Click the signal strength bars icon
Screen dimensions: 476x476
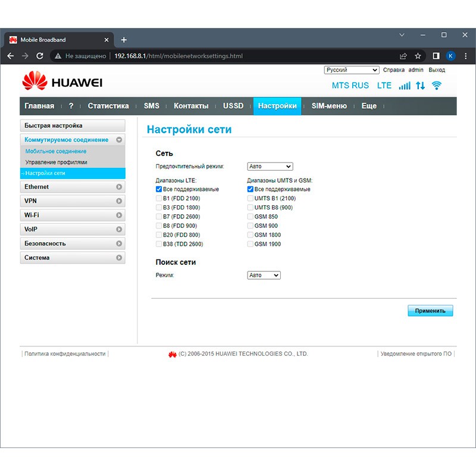[x=405, y=86]
